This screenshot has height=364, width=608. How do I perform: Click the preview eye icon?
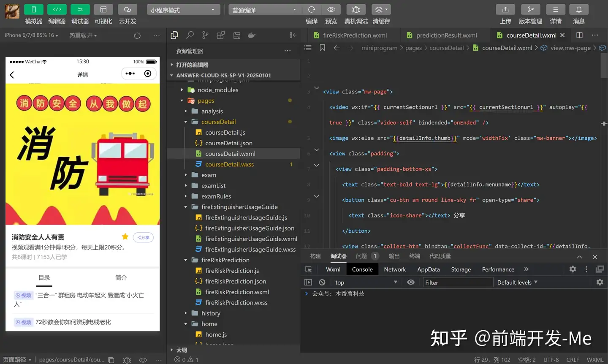pos(331,9)
